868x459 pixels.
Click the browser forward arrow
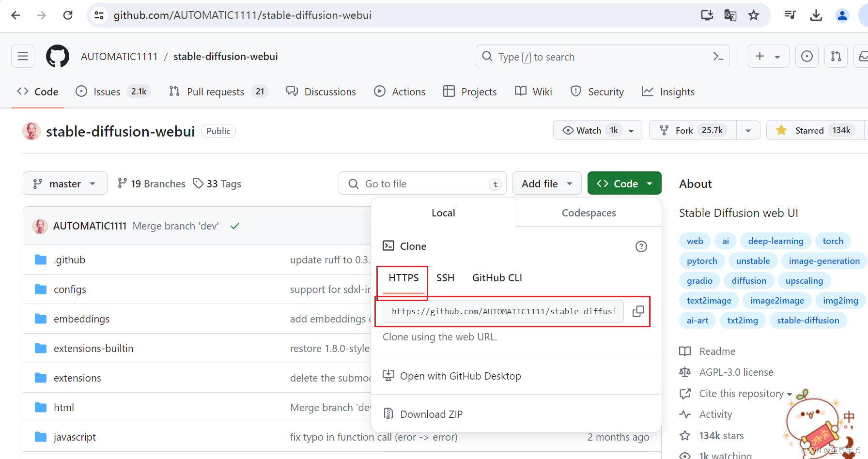[x=42, y=15]
